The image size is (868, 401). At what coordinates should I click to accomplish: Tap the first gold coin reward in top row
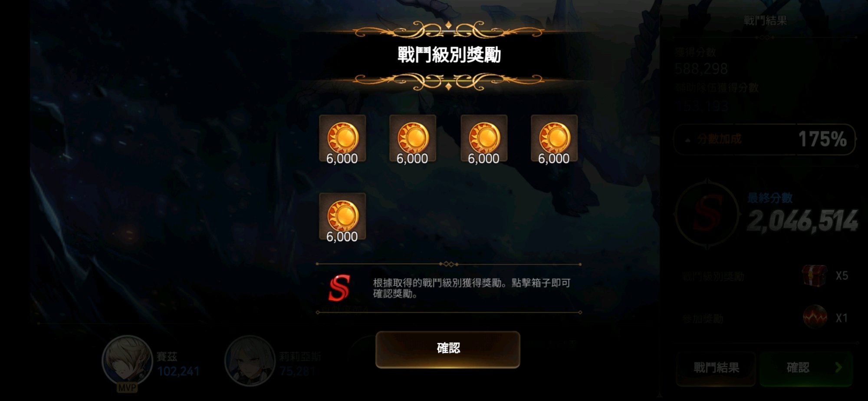[x=342, y=139]
